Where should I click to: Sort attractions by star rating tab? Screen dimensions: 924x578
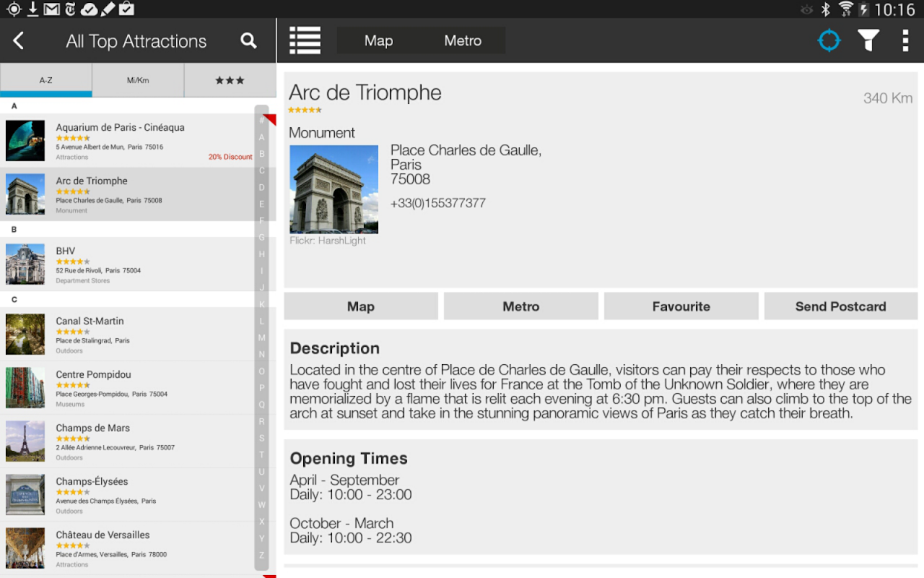click(230, 80)
